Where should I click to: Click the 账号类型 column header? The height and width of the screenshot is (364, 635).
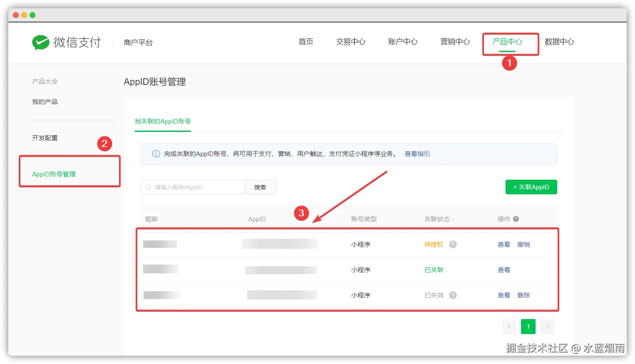click(x=364, y=219)
